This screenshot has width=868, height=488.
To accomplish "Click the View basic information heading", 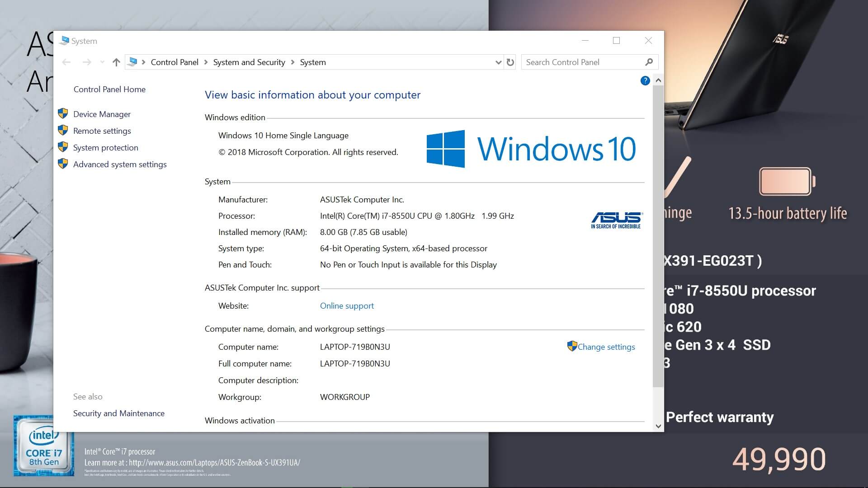I will point(312,95).
